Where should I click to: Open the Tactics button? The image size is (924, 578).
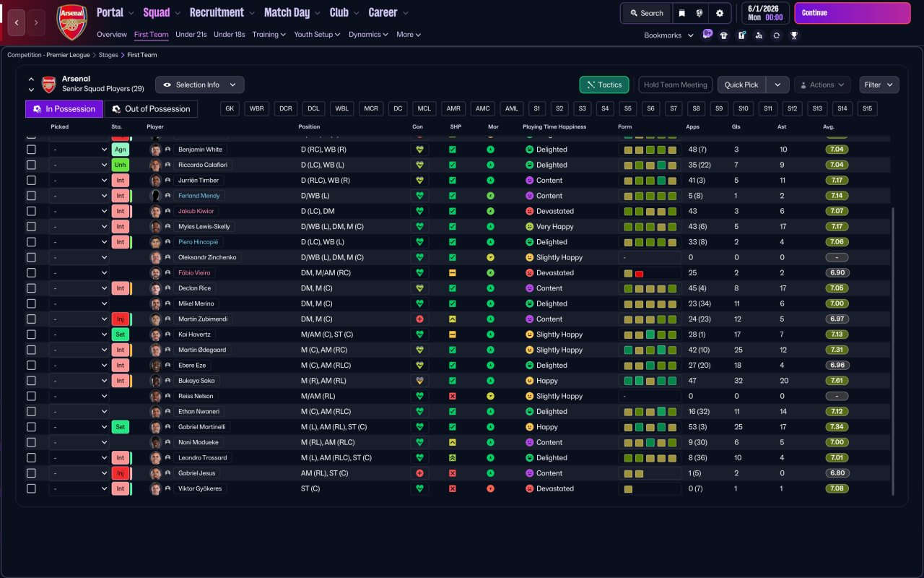(604, 85)
